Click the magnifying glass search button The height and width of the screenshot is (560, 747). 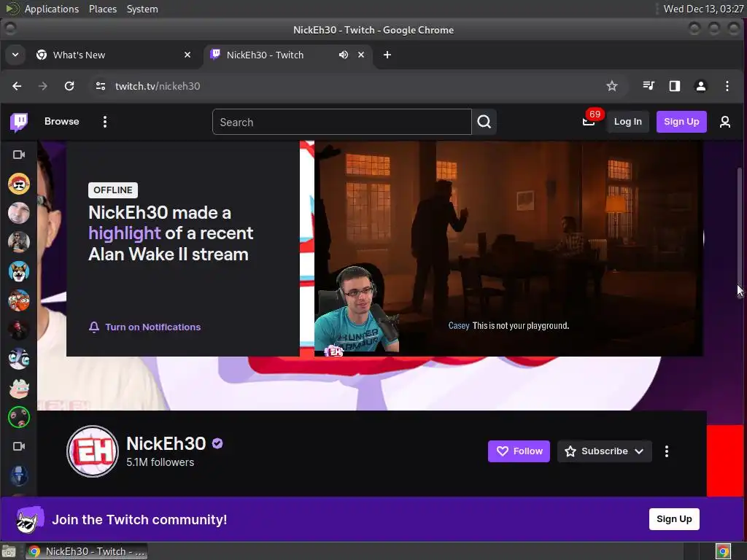pyautogui.click(x=484, y=122)
